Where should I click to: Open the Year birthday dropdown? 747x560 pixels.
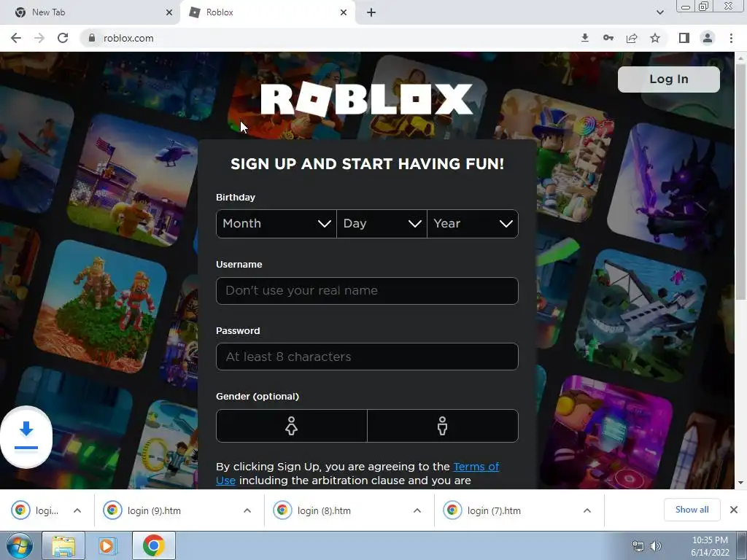click(473, 223)
